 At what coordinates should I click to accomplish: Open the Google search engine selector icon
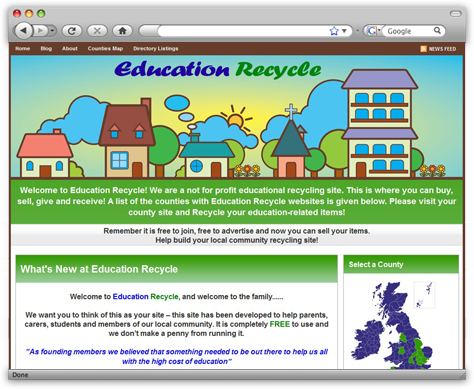coord(373,31)
